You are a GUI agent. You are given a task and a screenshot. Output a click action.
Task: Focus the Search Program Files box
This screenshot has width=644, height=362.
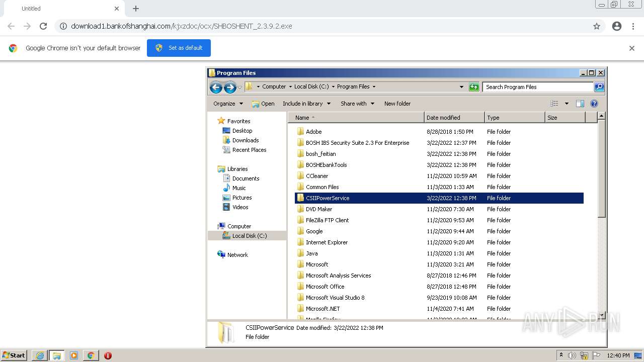click(x=538, y=87)
